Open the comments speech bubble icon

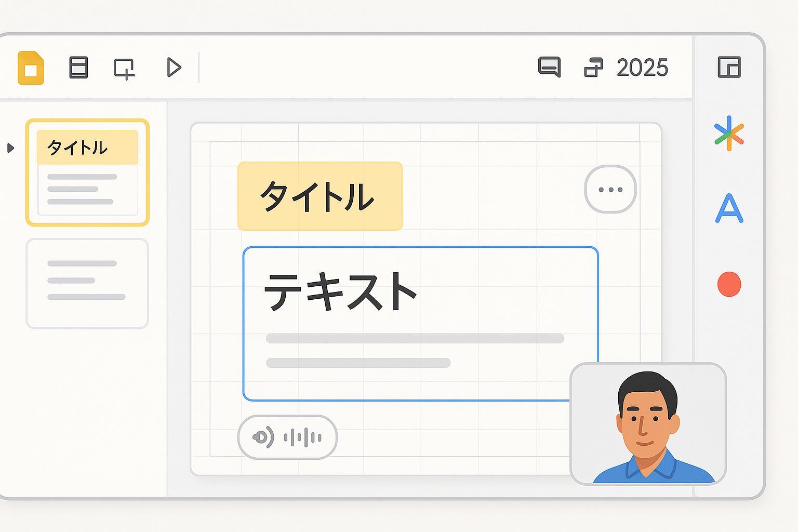(x=549, y=67)
